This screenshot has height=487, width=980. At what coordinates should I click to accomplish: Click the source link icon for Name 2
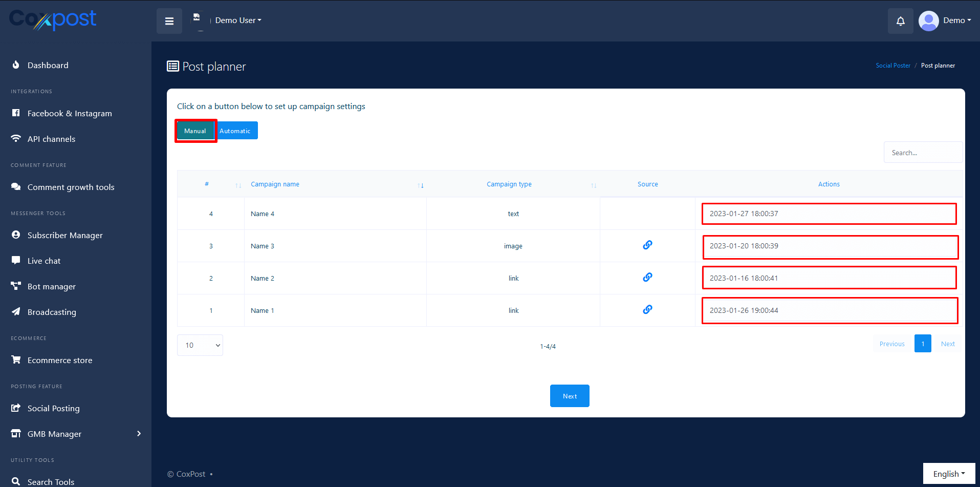(x=647, y=278)
